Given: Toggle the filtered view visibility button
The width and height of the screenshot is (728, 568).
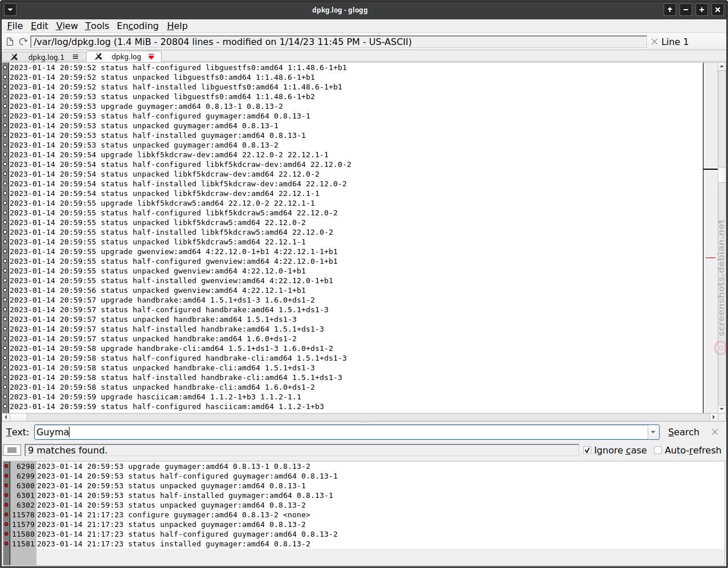Looking at the screenshot, I should pyautogui.click(x=12, y=450).
